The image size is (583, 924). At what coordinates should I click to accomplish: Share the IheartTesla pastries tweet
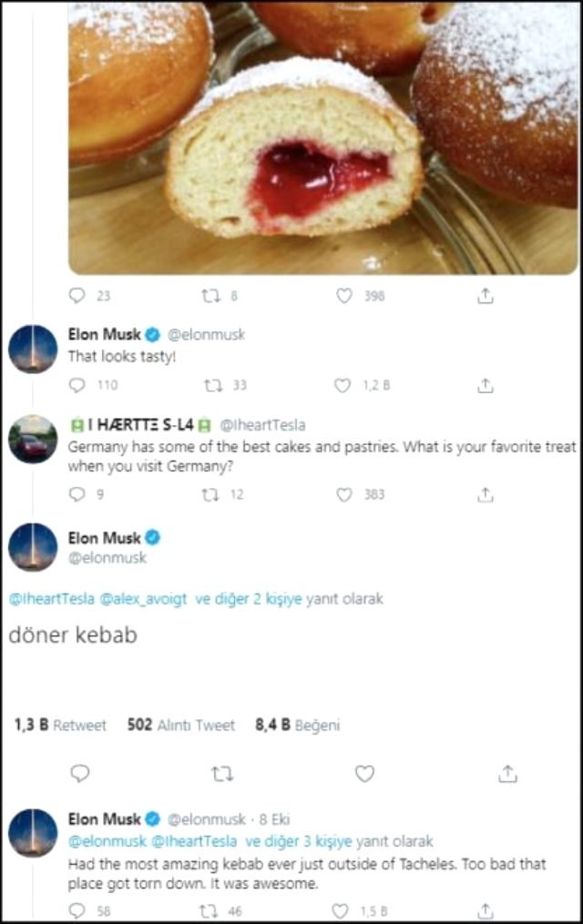click(486, 494)
